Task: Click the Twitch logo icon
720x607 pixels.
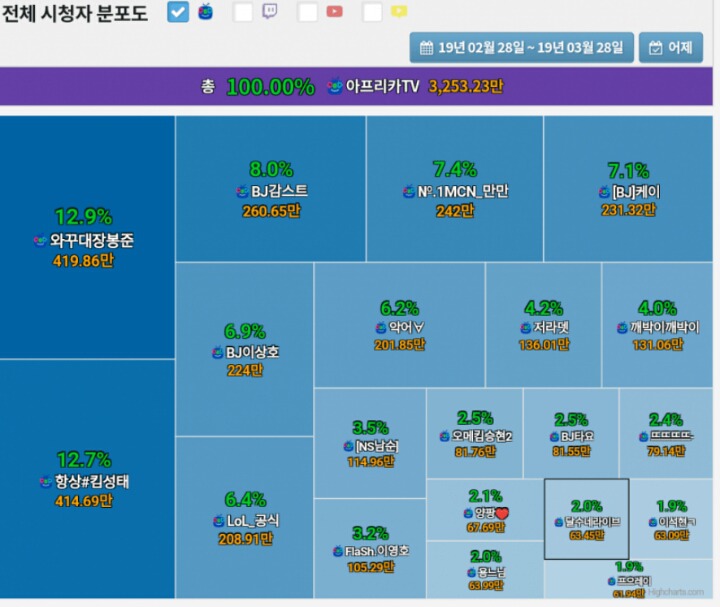Action: [270, 11]
